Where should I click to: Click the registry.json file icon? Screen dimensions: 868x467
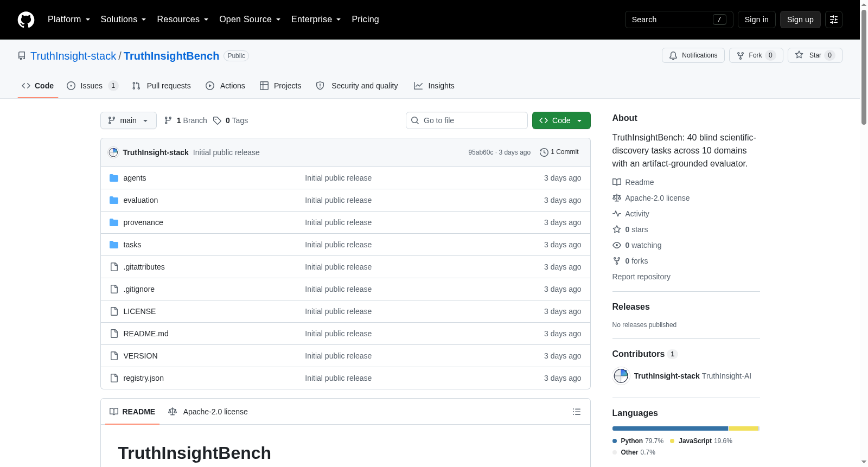point(114,378)
